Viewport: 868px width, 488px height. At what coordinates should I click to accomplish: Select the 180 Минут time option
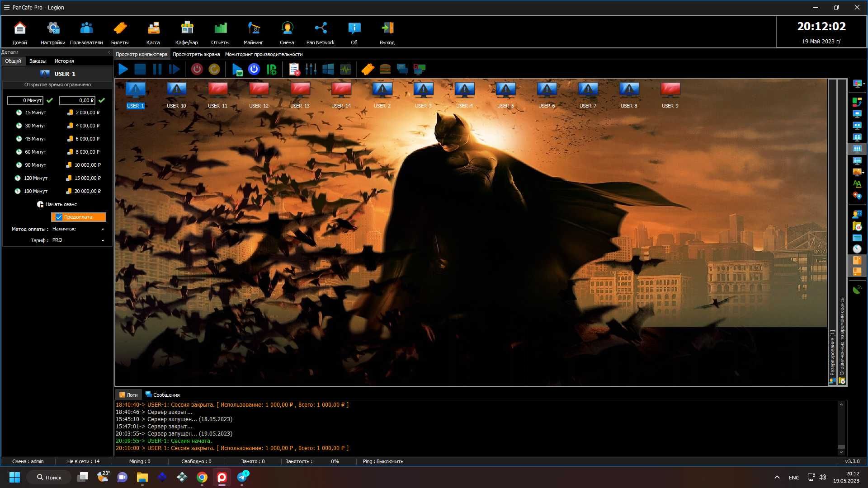pos(31,191)
